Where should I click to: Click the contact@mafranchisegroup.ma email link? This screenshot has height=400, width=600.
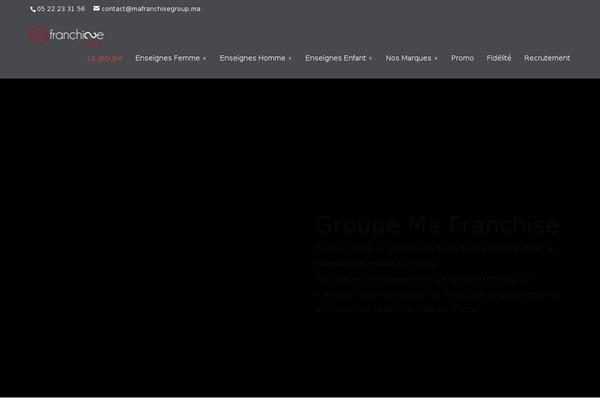coord(151,9)
